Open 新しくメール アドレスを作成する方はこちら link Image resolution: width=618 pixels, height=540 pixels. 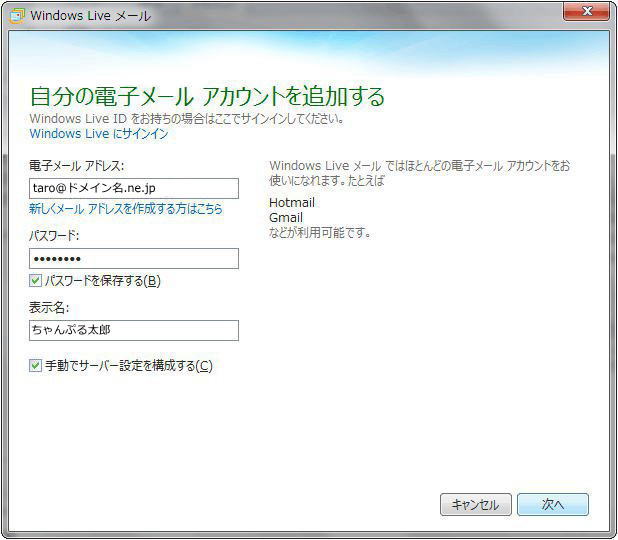pos(126,209)
